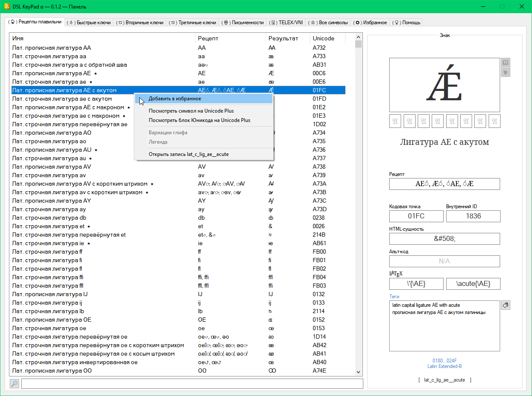Select the last glyph variant box under preview

coord(494,121)
